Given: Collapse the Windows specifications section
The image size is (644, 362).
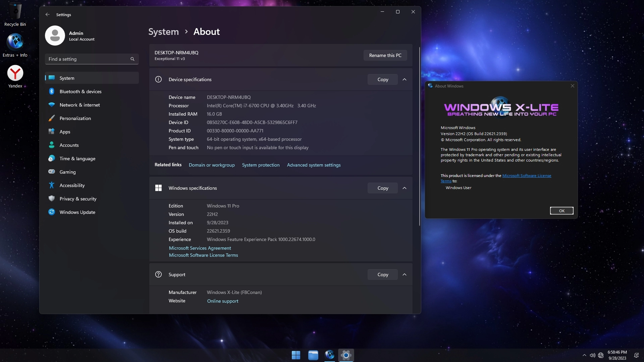Looking at the screenshot, I should (x=405, y=188).
